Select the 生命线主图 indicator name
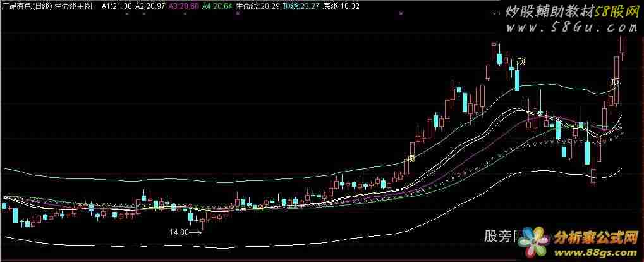The height and width of the screenshot is (262, 644). 73,6
